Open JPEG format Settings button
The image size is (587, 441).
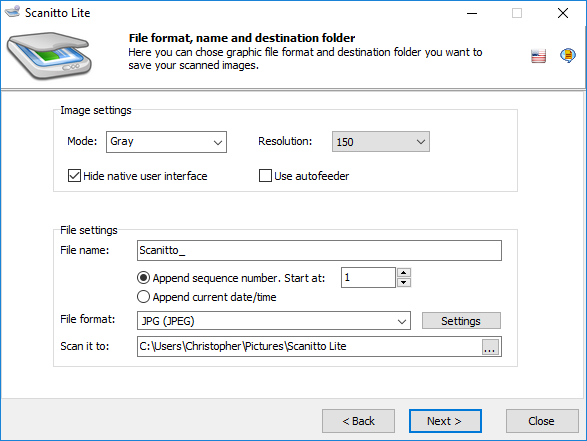(461, 321)
